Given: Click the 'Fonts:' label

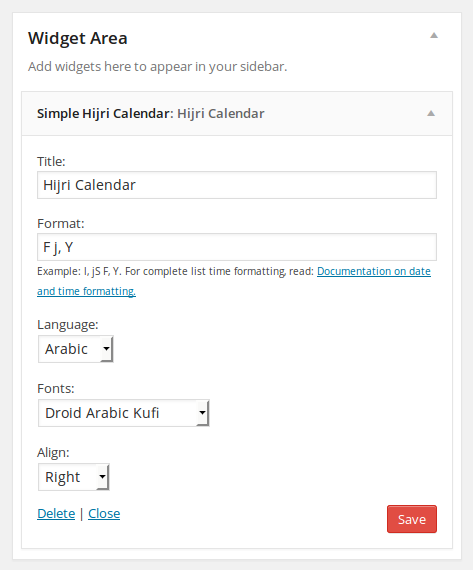Looking at the screenshot, I should 56,389.
